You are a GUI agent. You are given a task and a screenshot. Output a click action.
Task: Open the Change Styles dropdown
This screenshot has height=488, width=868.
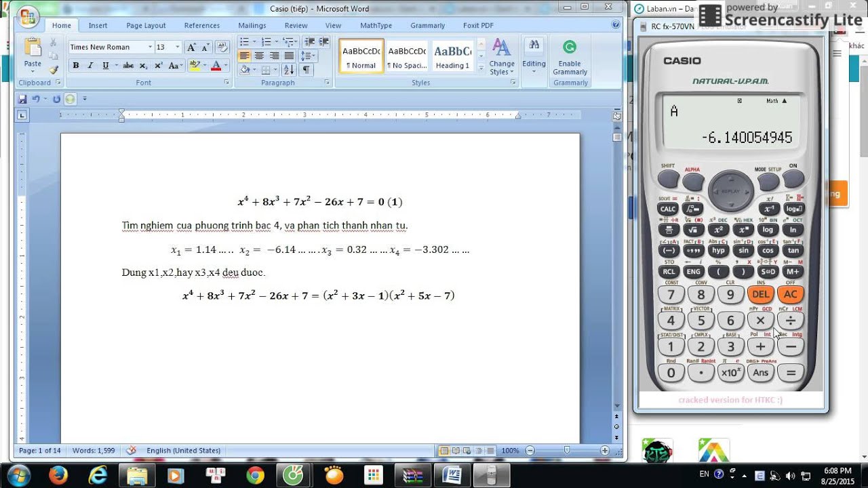tap(502, 56)
